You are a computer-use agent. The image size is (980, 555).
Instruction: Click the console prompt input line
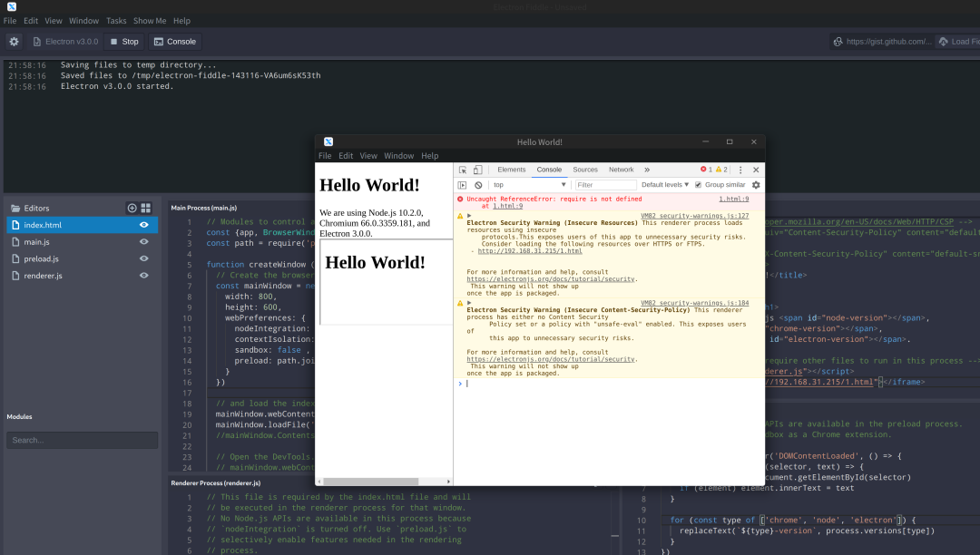pyautogui.click(x=612, y=384)
